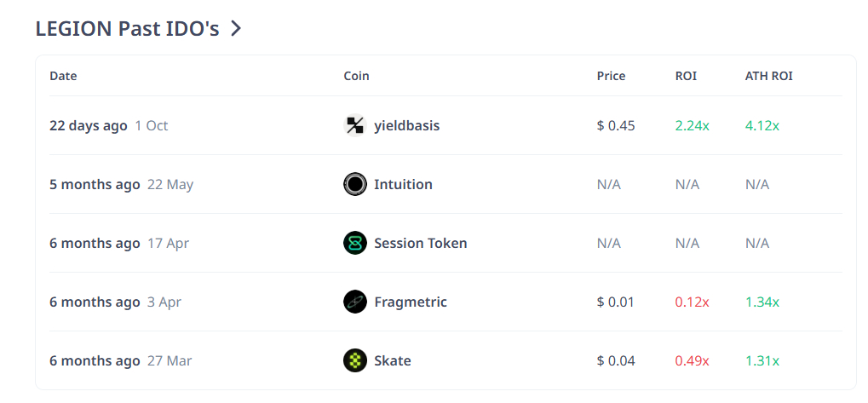This screenshot has height=403, width=868.
Task: Click the Intuition coin logo icon
Action: tap(355, 184)
